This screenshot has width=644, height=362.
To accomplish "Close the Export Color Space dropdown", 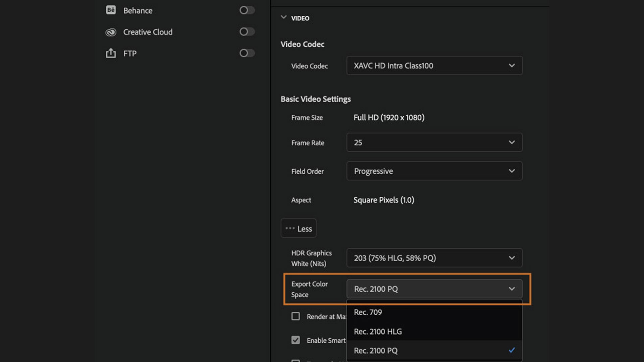I will (x=434, y=289).
